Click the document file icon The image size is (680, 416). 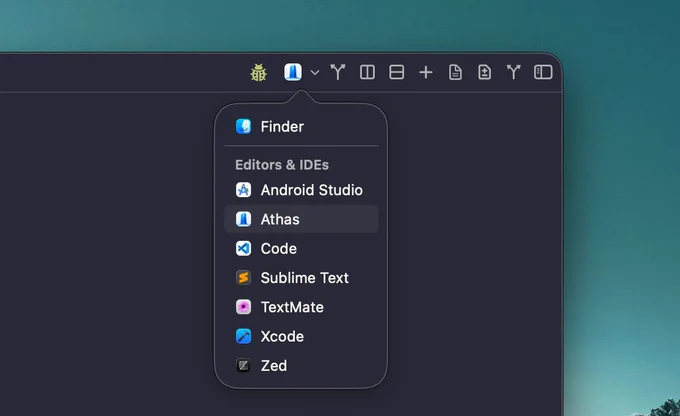pyautogui.click(x=455, y=72)
